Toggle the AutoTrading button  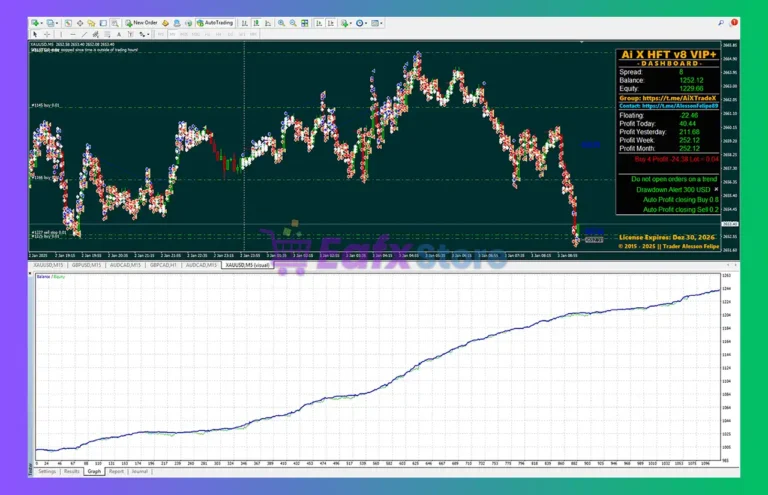pos(215,23)
